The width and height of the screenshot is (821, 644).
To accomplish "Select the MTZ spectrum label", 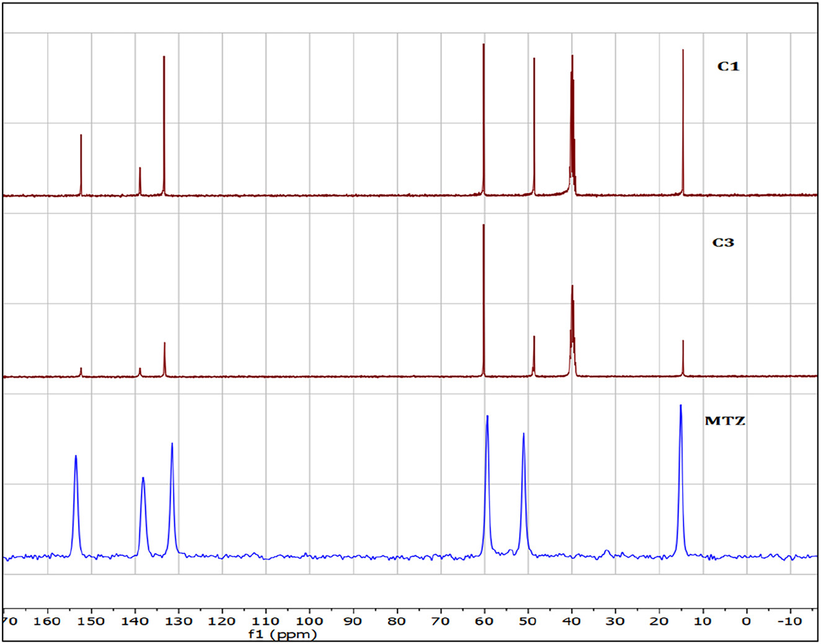I will pos(724,421).
